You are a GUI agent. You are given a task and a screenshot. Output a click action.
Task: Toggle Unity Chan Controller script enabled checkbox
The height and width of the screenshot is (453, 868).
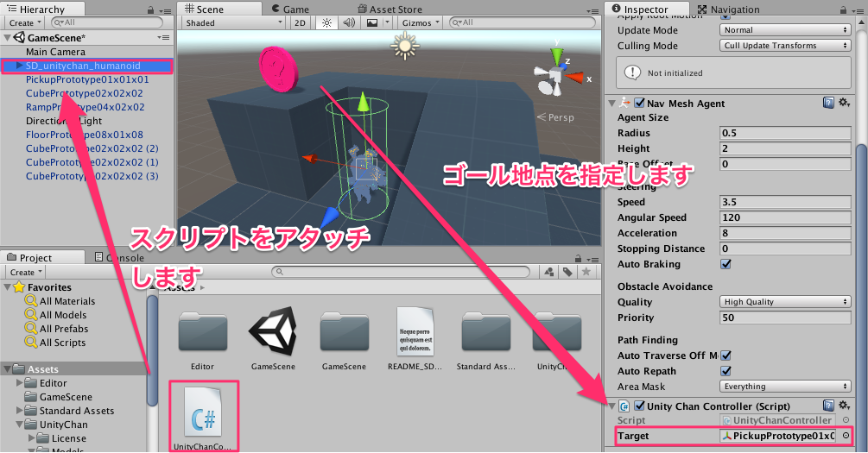pos(639,406)
